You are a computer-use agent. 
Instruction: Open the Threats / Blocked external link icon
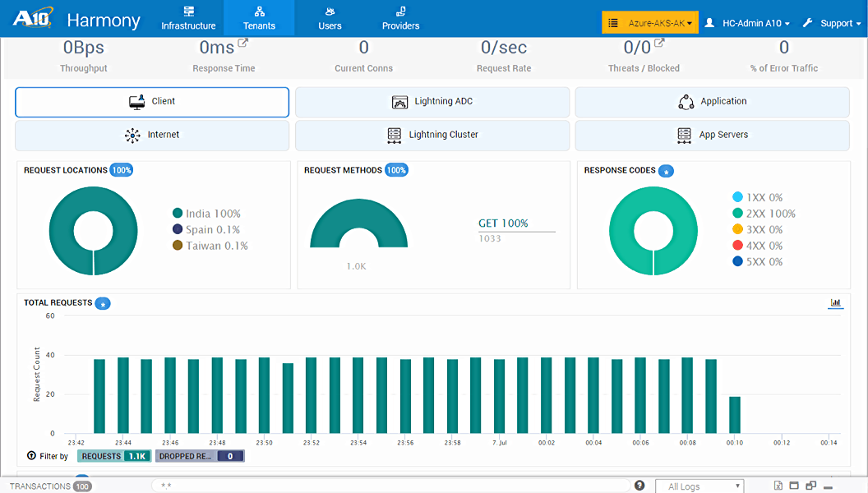point(658,43)
